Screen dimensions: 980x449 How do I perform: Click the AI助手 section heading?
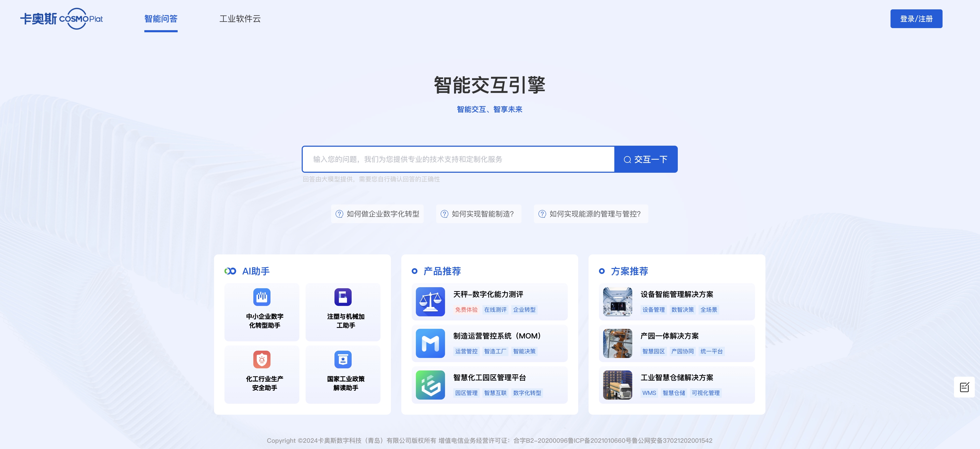click(x=256, y=271)
